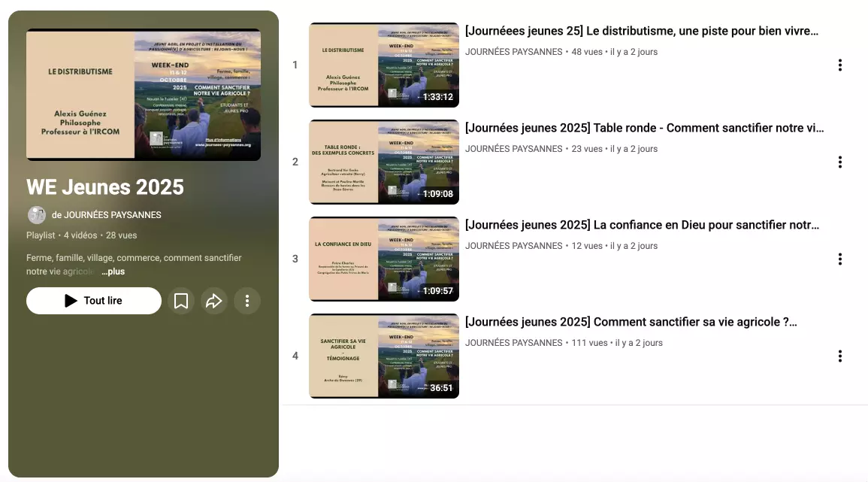Share the playlist using the arrow icon

click(214, 301)
